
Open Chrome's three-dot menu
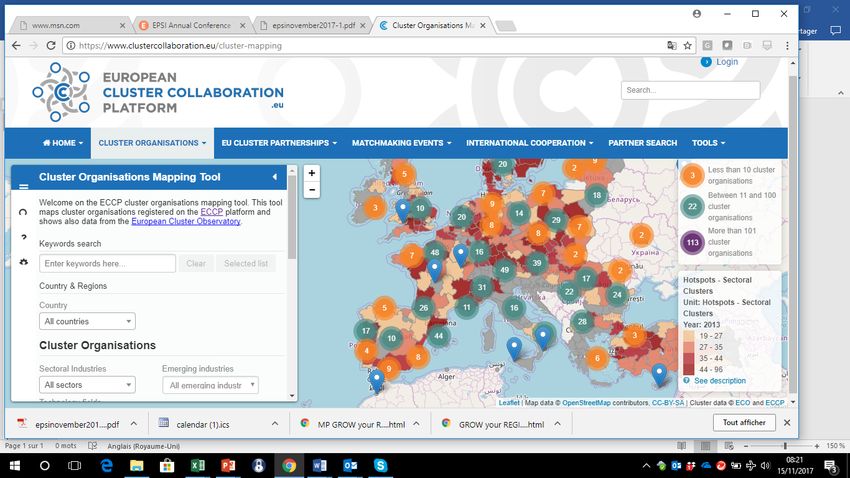coord(787,46)
